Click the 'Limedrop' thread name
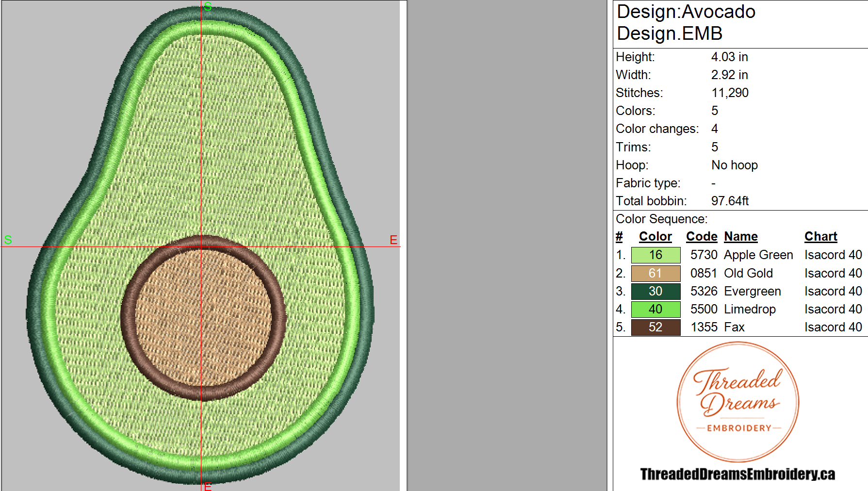 tap(750, 309)
